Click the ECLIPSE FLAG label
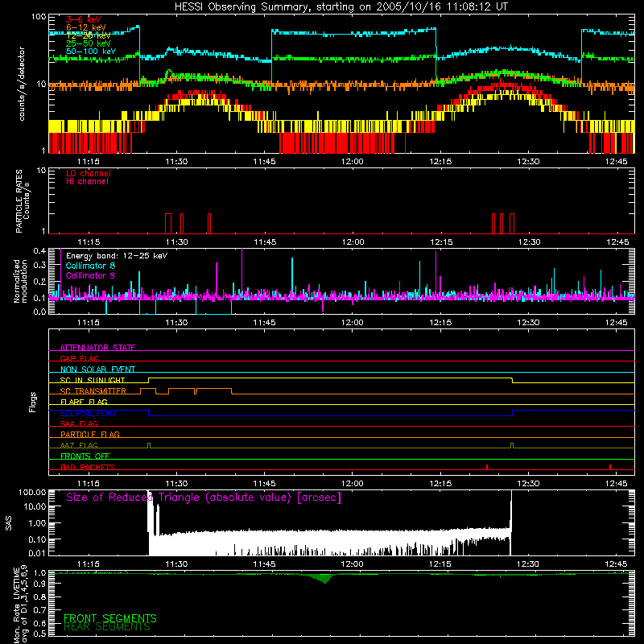Image resolution: width=644 pixels, height=644 pixels. (x=88, y=413)
